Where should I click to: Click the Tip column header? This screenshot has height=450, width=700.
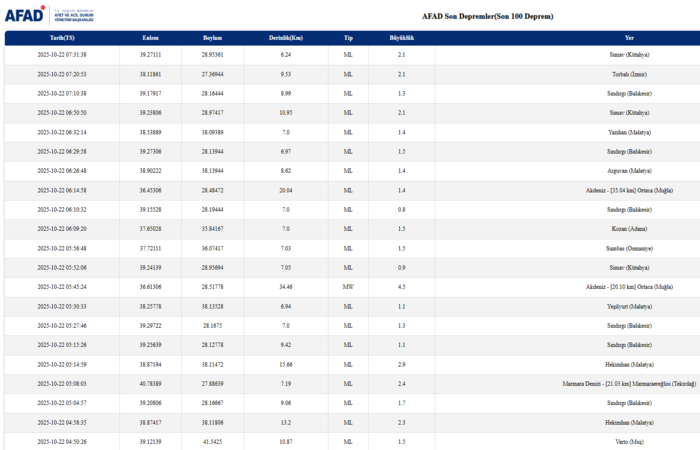click(x=348, y=37)
